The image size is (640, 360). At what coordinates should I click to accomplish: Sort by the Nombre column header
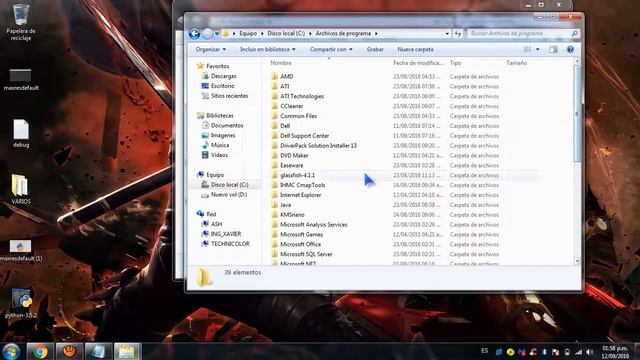coord(281,63)
